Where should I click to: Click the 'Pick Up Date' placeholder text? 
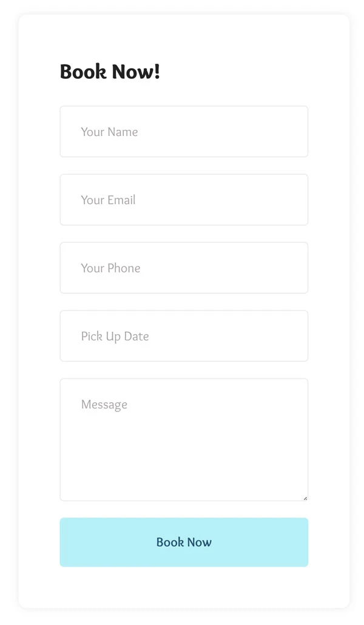point(115,336)
